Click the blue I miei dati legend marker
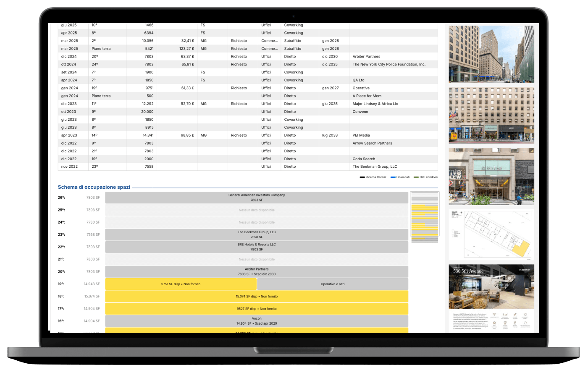This screenshot has height=375, width=588. tap(393, 177)
